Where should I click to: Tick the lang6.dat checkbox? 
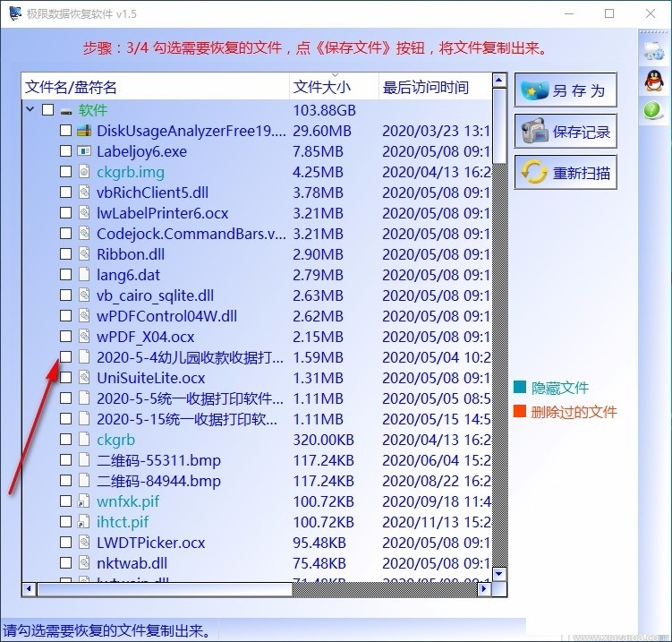[65, 275]
